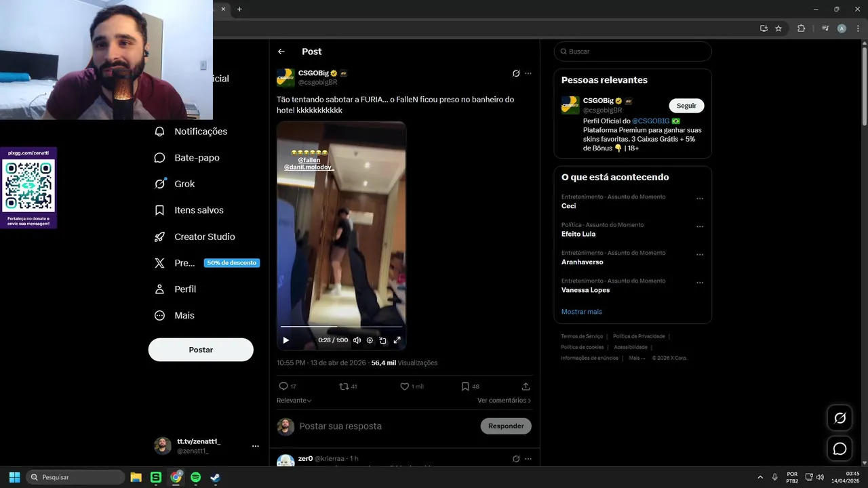Open video settings gear
This screenshot has height=488, width=868.
click(370, 340)
